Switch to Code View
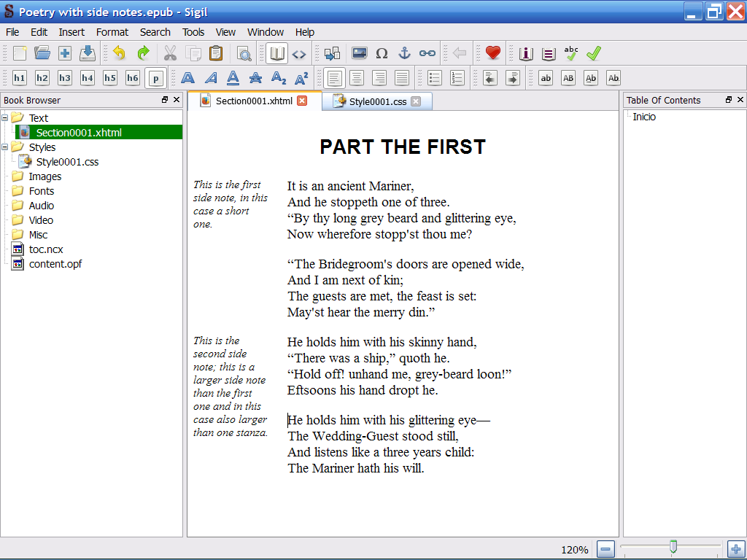747x560 pixels. click(299, 53)
